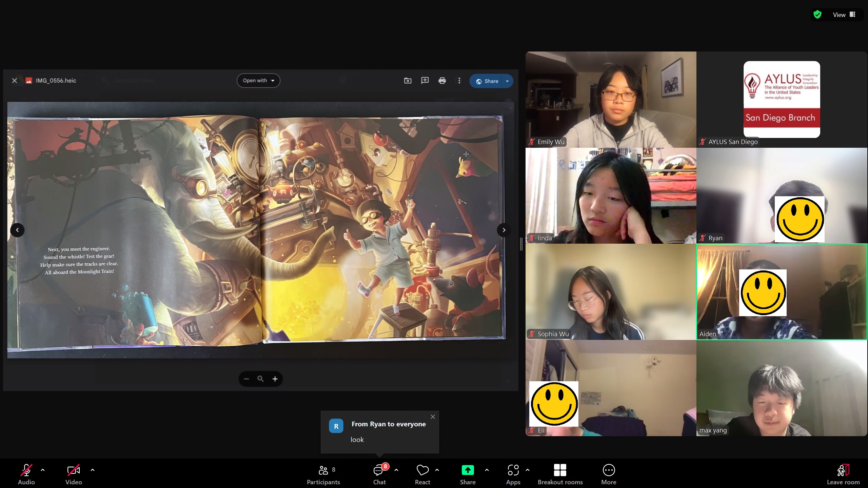Open the 'Open with' dropdown
This screenshot has width=868, height=488.
coord(258,81)
